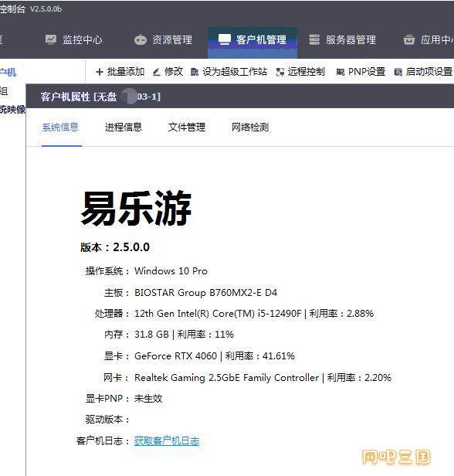
Task: Click the 资源管理 gamepad icon
Action: (140, 40)
